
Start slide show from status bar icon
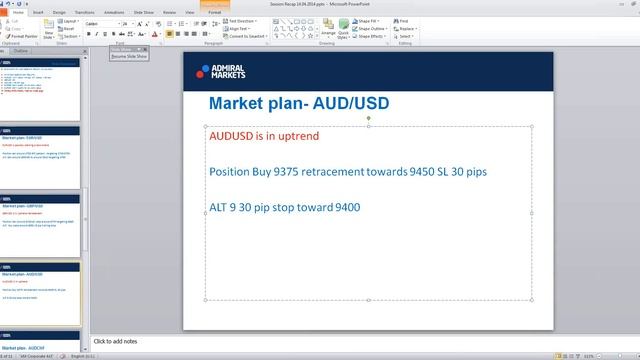tap(578, 356)
